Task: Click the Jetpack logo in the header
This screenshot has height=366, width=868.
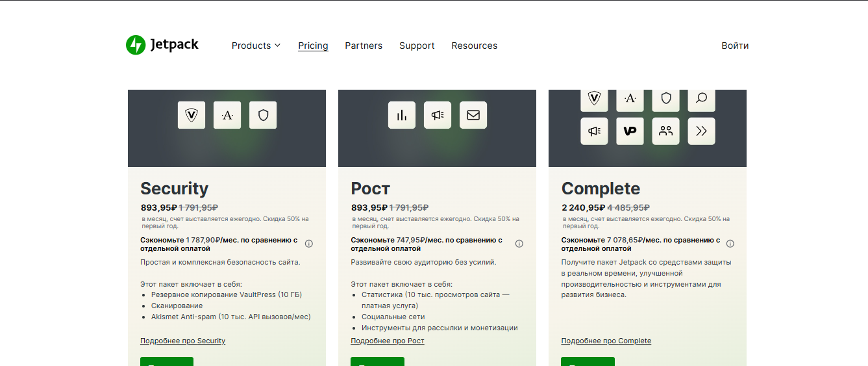Action: click(162, 45)
